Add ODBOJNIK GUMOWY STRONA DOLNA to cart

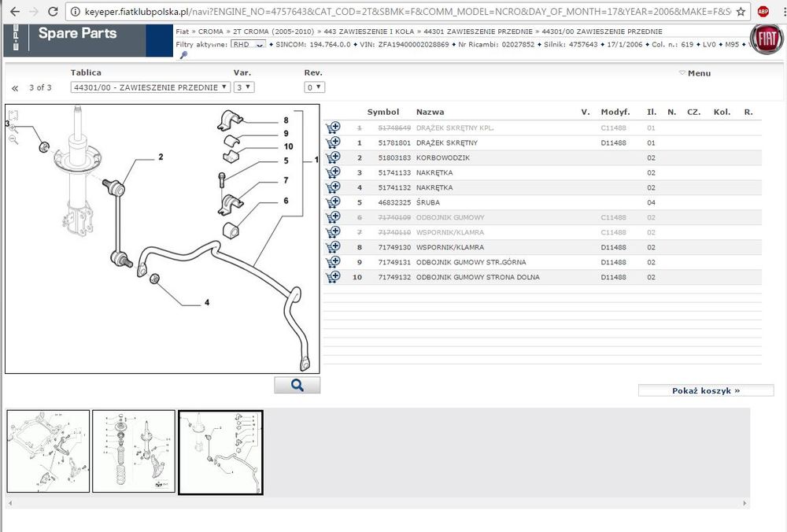[333, 276]
